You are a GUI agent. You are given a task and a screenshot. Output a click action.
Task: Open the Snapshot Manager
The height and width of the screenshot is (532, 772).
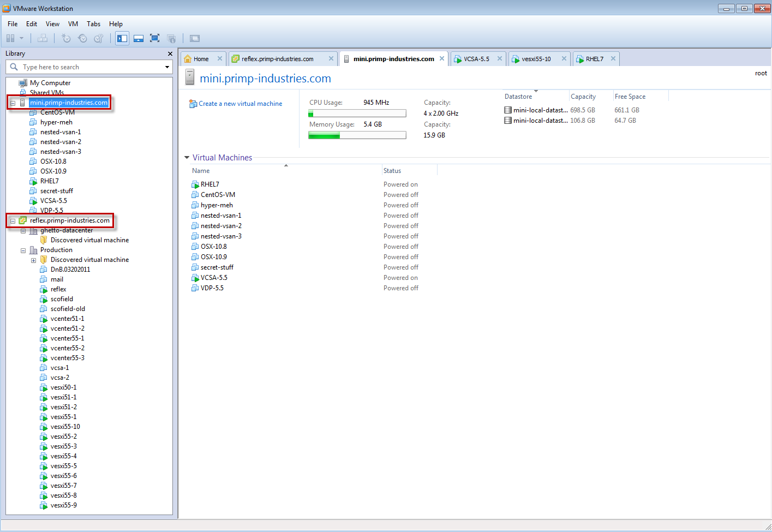99,38
